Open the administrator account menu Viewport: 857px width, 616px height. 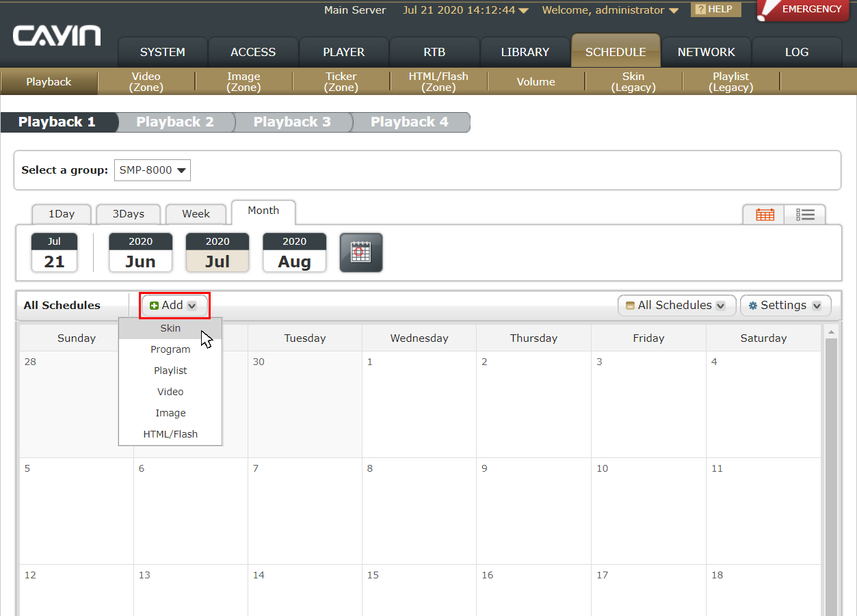610,10
